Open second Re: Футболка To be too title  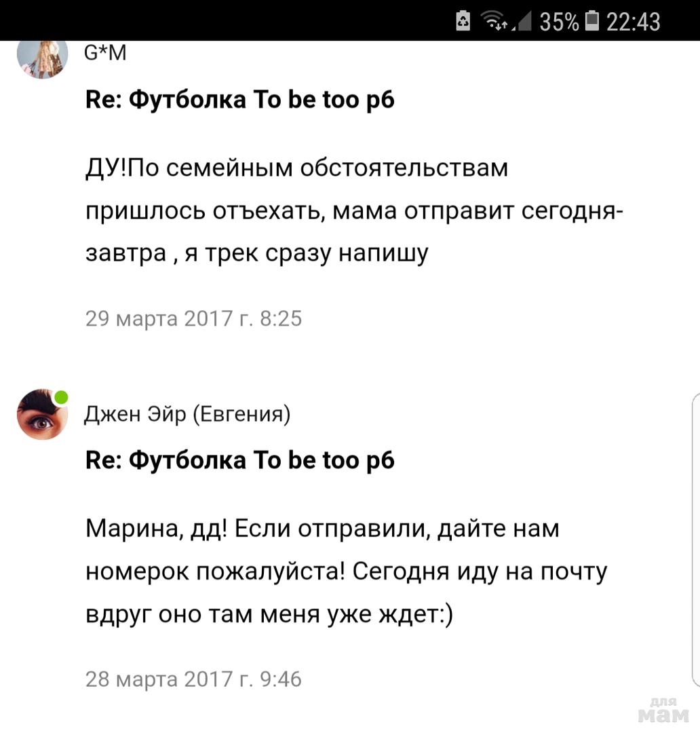[239, 460]
